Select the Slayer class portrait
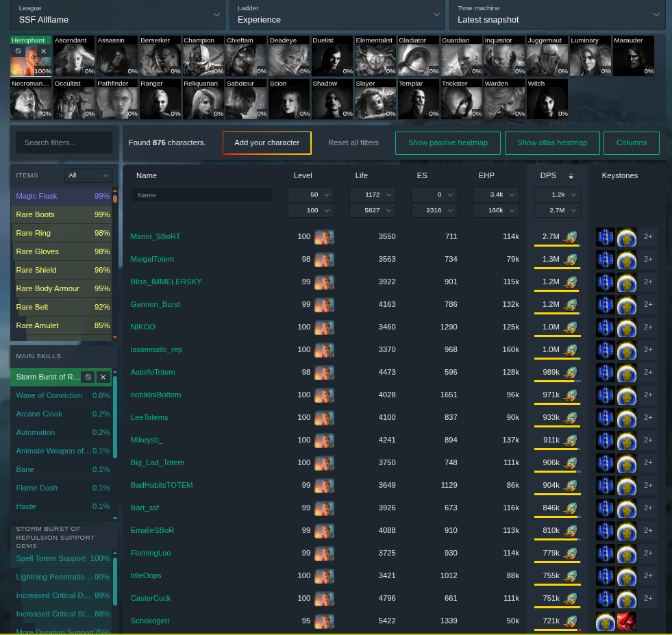The width and height of the screenshot is (672, 635). pyautogui.click(x=375, y=99)
